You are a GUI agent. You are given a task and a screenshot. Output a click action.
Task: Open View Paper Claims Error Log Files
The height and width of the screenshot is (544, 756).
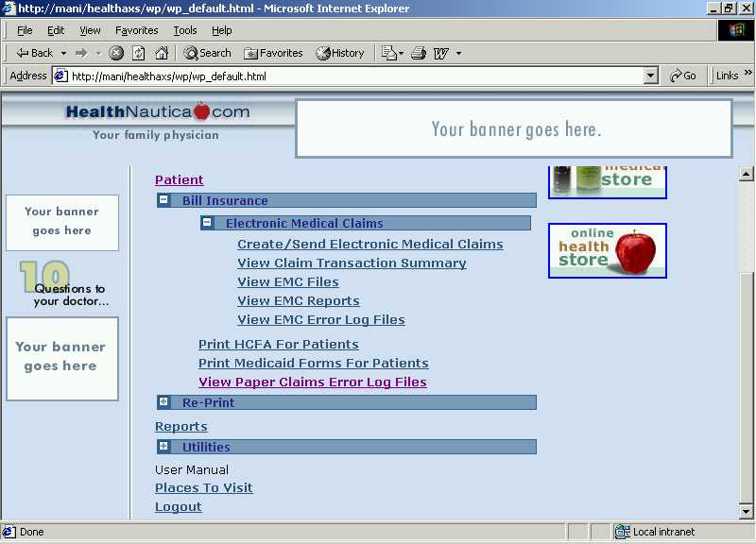coord(313,382)
